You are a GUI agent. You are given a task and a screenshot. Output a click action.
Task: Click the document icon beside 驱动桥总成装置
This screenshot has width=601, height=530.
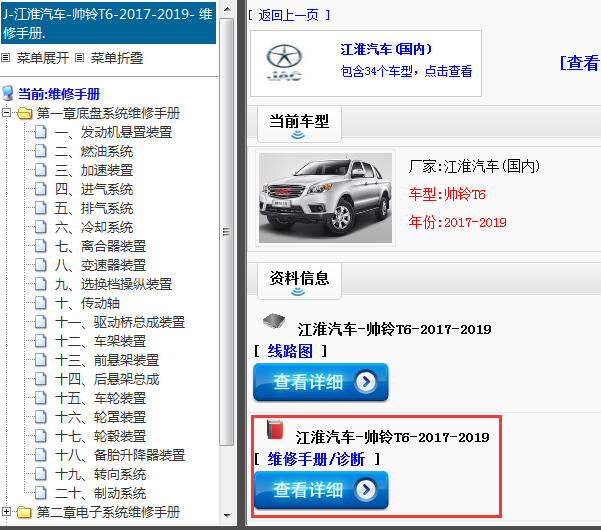point(41,322)
